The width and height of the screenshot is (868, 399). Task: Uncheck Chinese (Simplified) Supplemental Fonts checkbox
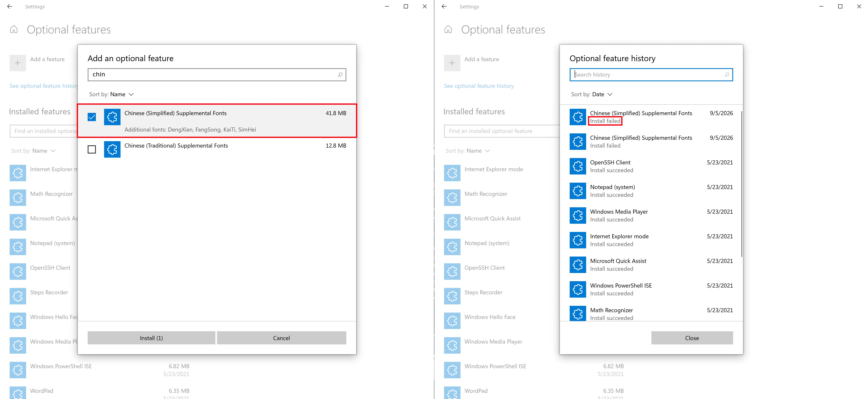pos(92,117)
